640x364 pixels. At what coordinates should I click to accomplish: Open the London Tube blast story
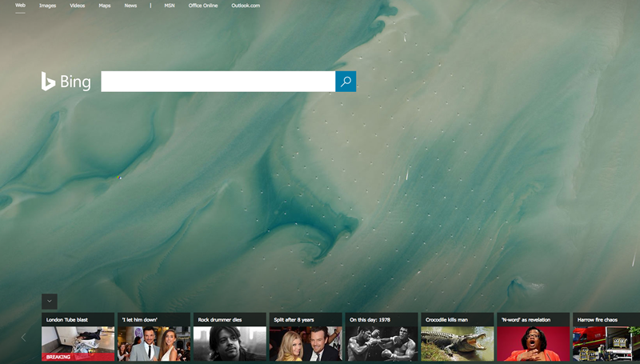click(78, 338)
